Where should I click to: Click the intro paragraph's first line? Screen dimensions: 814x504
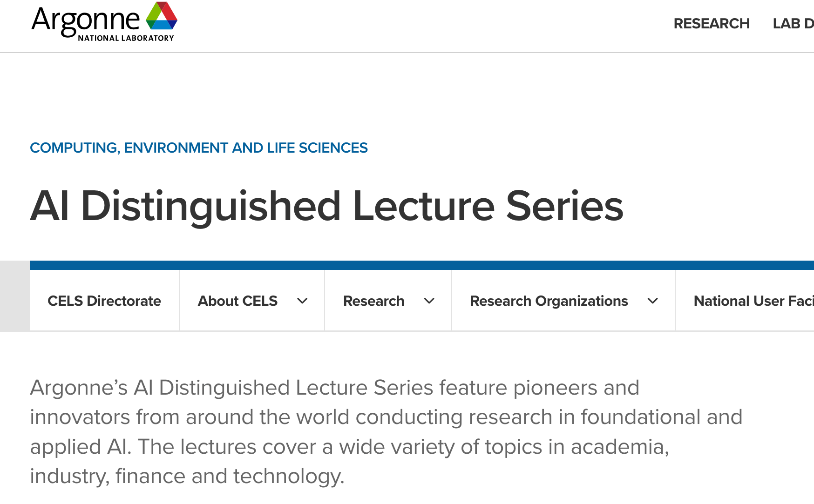pos(334,388)
